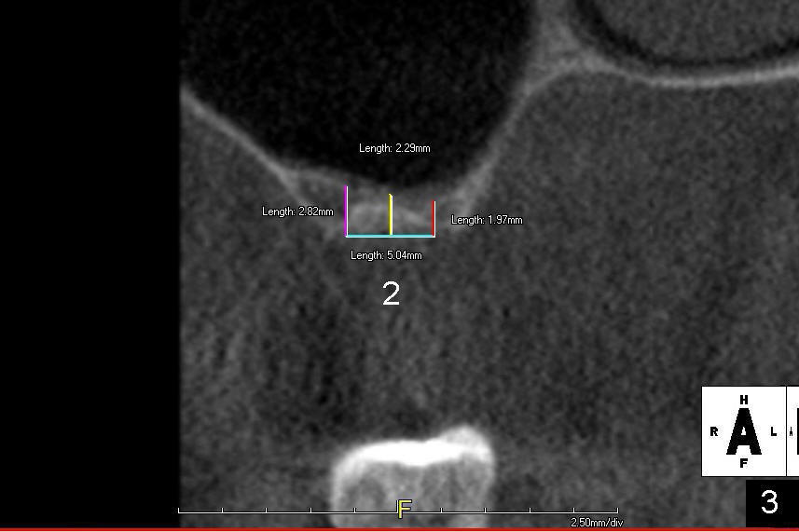The height and width of the screenshot is (532, 799).
Task: Select the cyan horizontal measurement line
Action: coord(390,236)
